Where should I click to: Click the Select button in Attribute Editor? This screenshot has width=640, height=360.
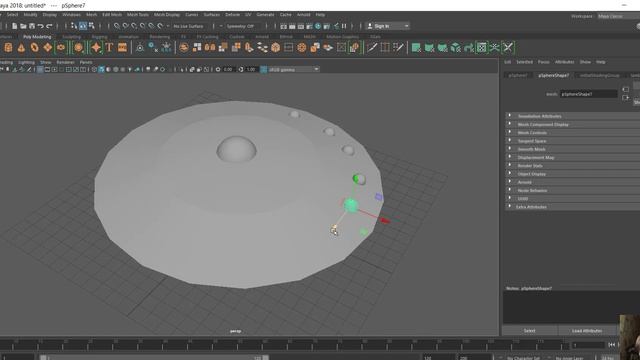point(529,331)
